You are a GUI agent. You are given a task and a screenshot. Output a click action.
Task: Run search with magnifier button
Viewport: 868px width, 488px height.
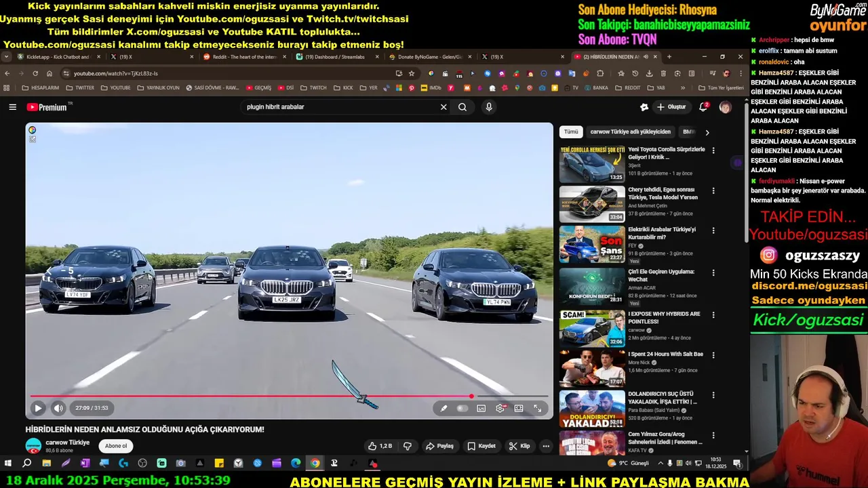pyautogui.click(x=462, y=107)
